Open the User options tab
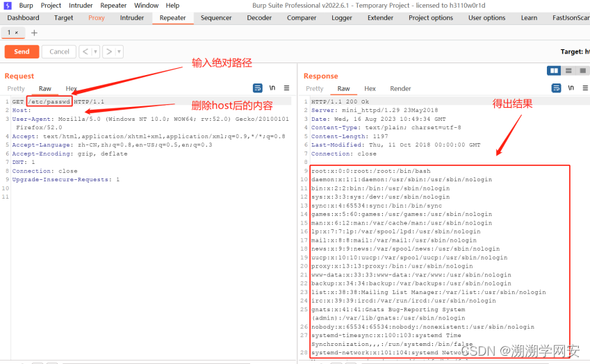This screenshot has width=590, height=364. [x=486, y=17]
